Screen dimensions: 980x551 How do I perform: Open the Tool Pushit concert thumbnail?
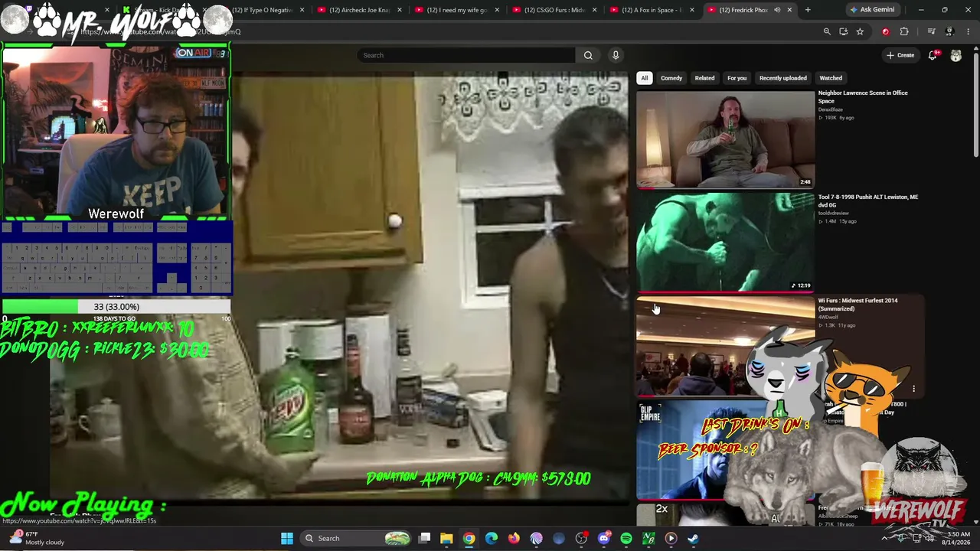726,243
